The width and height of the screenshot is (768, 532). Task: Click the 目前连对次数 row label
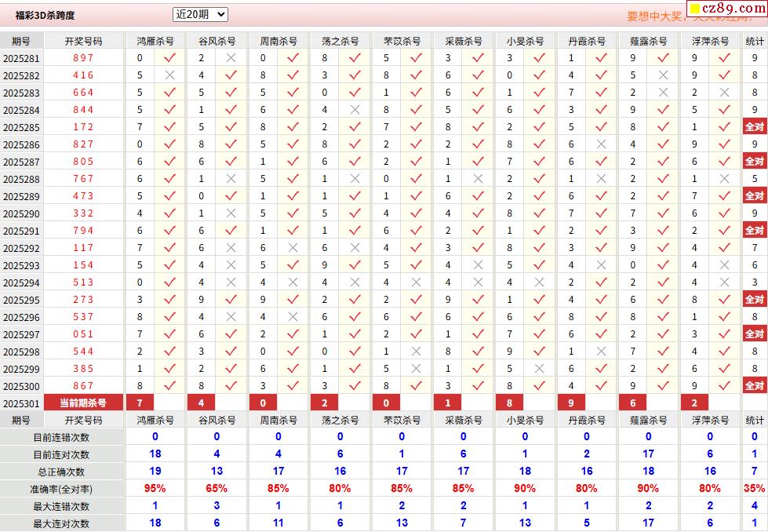pos(62,454)
